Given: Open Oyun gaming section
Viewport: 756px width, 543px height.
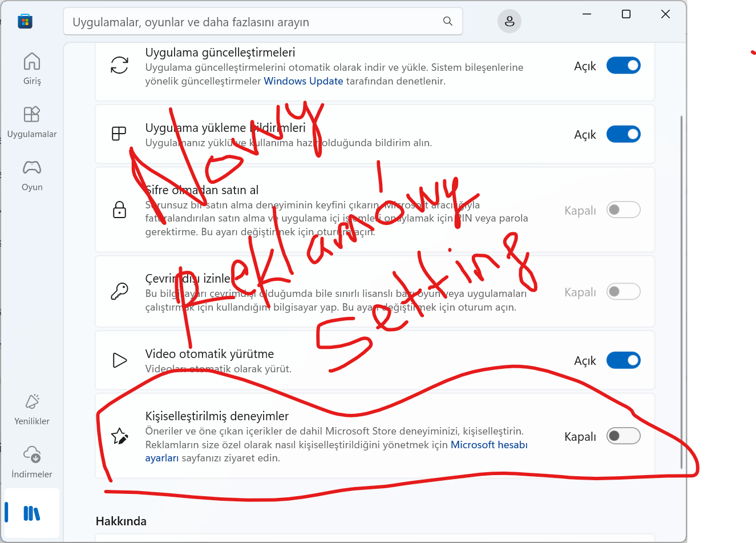Looking at the screenshot, I should coord(32,175).
